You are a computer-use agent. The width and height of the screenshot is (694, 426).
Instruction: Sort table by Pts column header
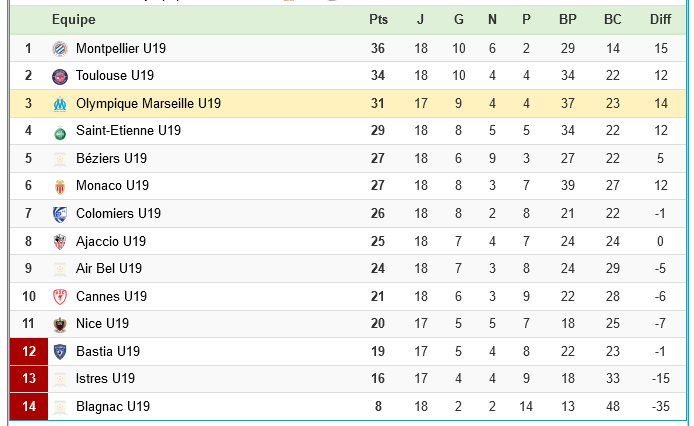tap(378, 19)
